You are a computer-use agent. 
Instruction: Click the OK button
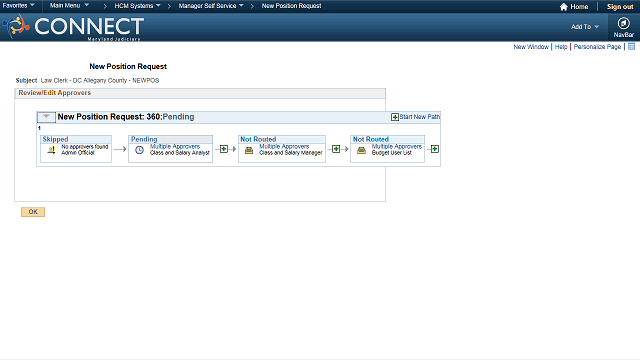click(33, 212)
